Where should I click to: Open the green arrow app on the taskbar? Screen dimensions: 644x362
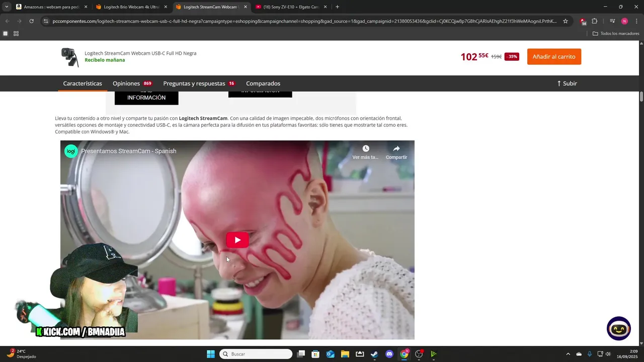coord(434,354)
